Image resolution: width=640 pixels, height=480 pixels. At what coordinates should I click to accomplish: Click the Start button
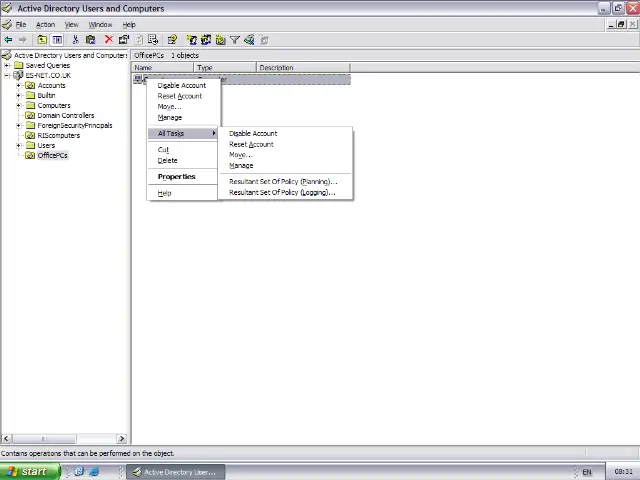(30, 471)
